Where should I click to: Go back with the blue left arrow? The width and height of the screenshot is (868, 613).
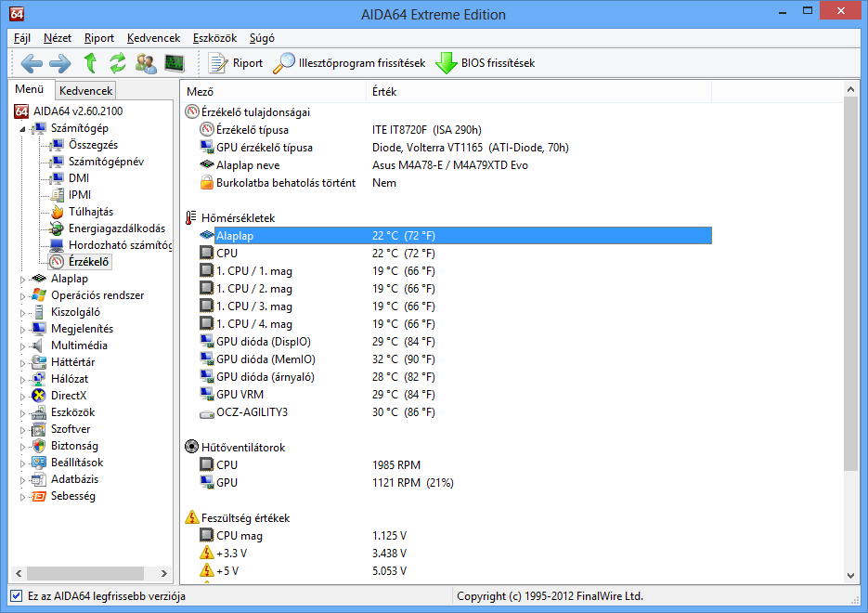click(x=32, y=63)
